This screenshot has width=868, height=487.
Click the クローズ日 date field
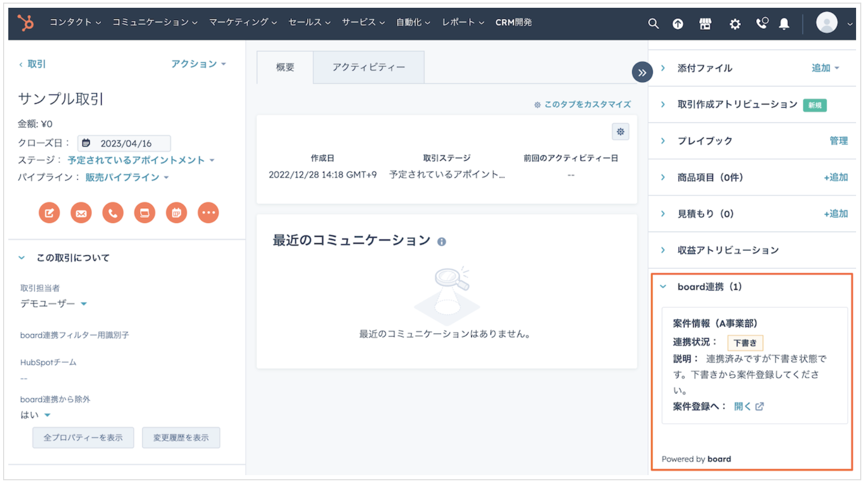124,144
